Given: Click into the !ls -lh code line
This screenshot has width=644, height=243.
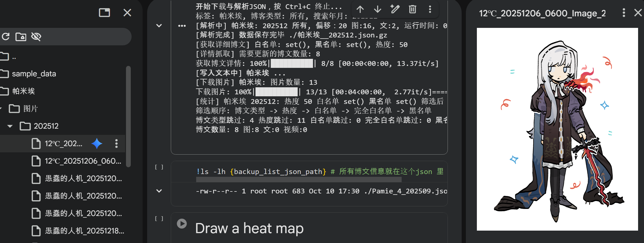Looking at the screenshot, I should [x=320, y=171].
